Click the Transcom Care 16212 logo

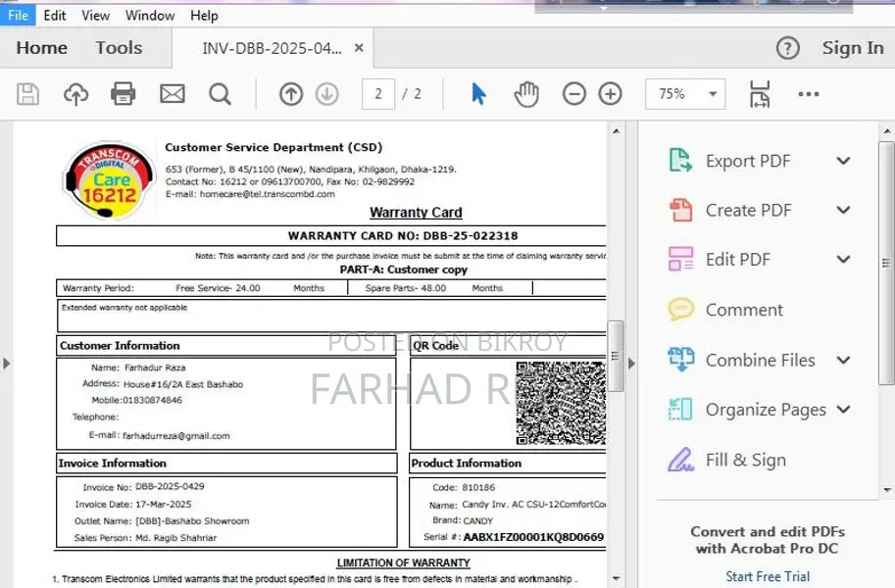(109, 180)
